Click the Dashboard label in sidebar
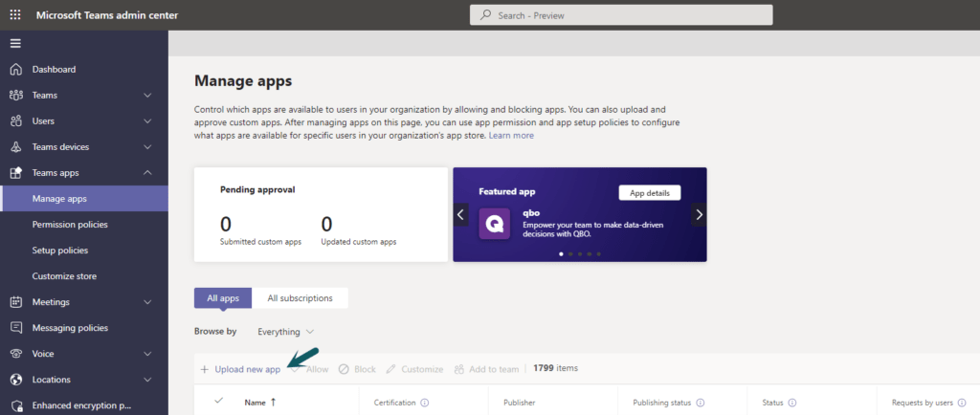Screen dimensions: 980x415 [x=55, y=69]
